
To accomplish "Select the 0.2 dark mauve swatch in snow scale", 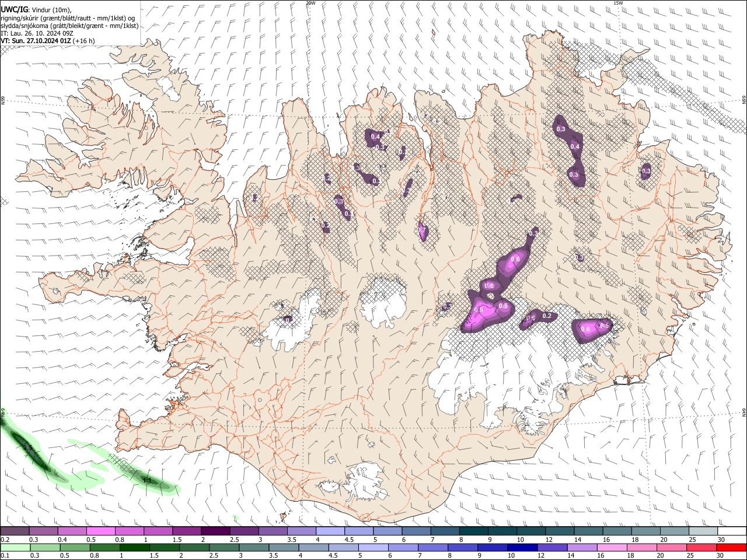I will [15, 531].
